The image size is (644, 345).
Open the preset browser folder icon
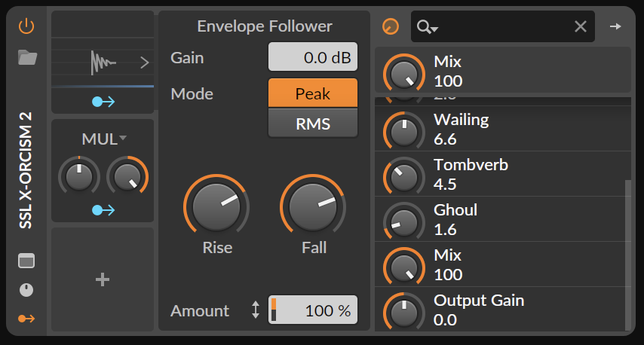click(x=27, y=58)
